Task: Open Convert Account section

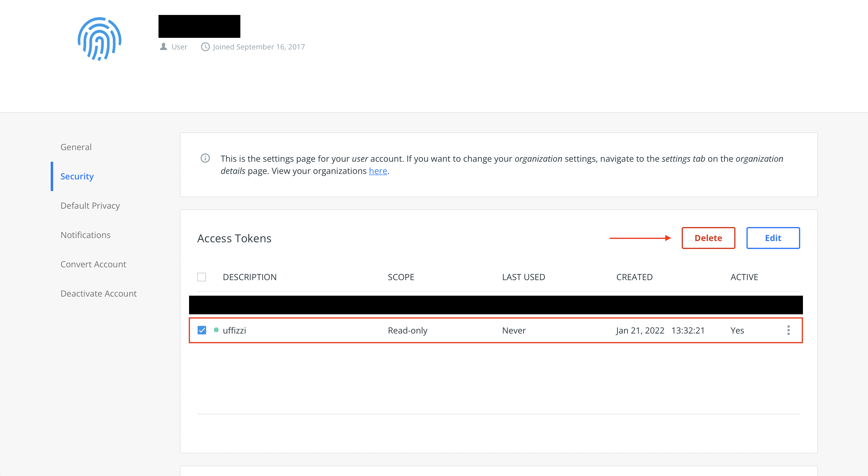Action: tap(93, 264)
